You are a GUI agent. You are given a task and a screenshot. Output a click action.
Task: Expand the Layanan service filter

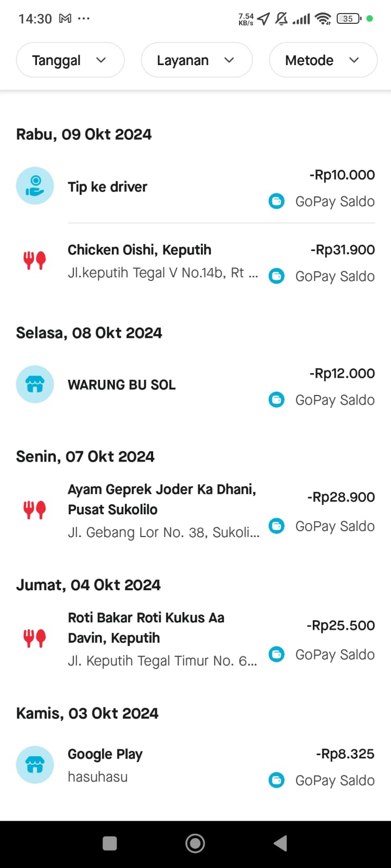[x=197, y=60]
